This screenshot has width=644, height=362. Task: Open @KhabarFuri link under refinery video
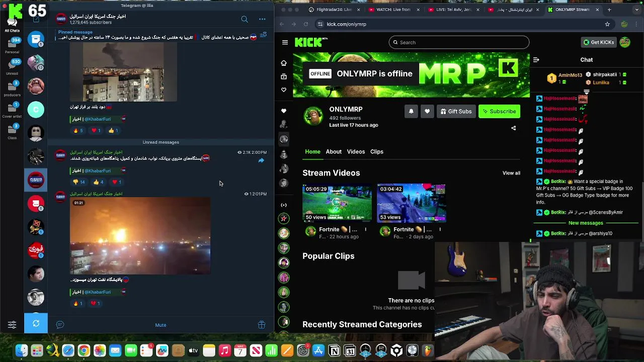[98, 292]
